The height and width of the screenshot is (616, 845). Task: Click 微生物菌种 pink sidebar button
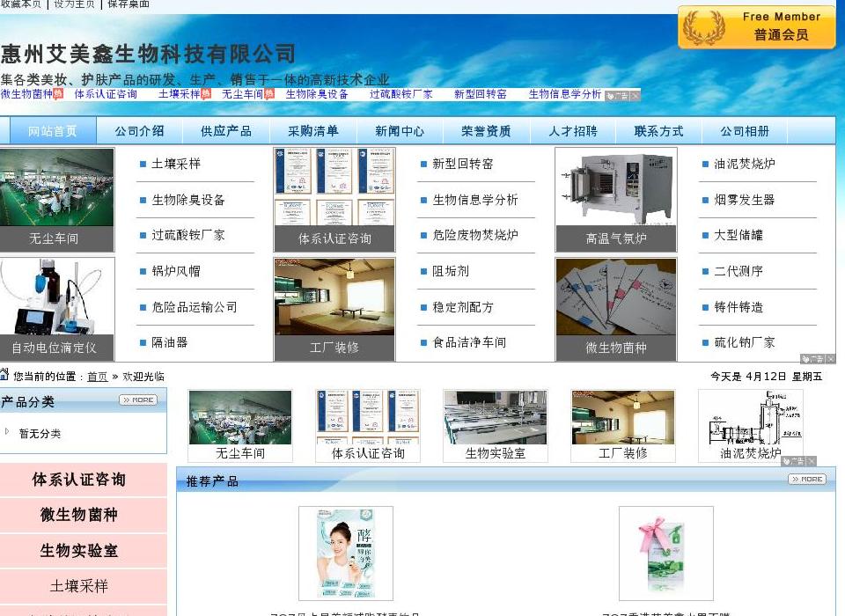pyautogui.click(x=78, y=515)
